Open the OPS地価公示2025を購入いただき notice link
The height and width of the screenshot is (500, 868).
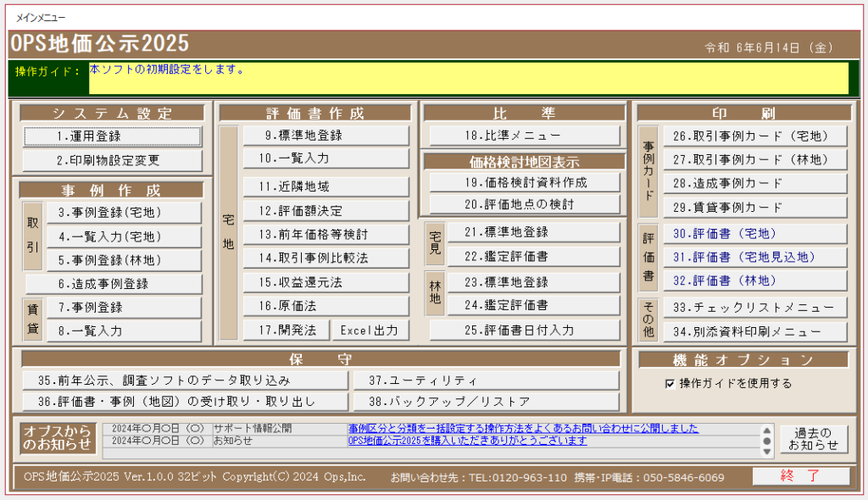tap(468, 441)
